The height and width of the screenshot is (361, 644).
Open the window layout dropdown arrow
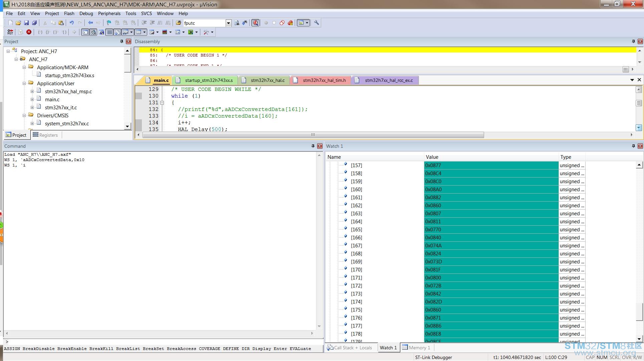307,23
